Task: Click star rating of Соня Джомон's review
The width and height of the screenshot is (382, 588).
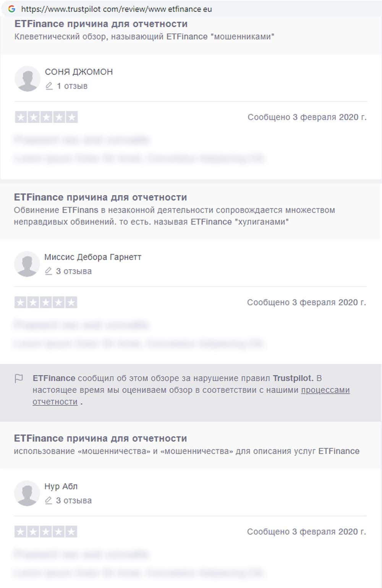Action: 46,117
